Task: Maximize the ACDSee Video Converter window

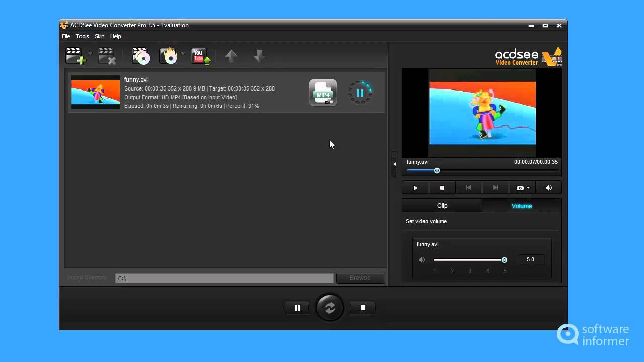Action: (x=545, y=25)
